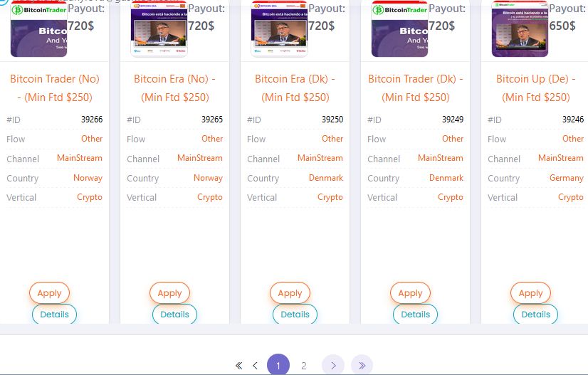
Task: Click the previous page arrow icon
Action: coord(255,366)
